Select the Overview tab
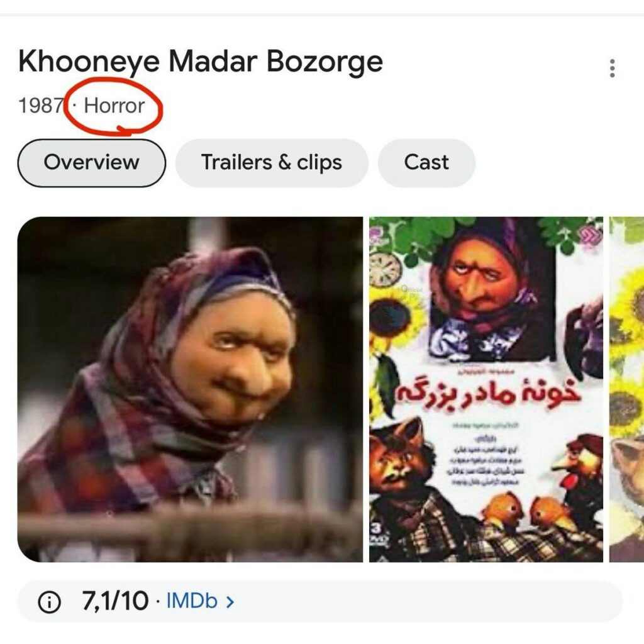This screenshot has width=644, height=644. click(92, 163)
